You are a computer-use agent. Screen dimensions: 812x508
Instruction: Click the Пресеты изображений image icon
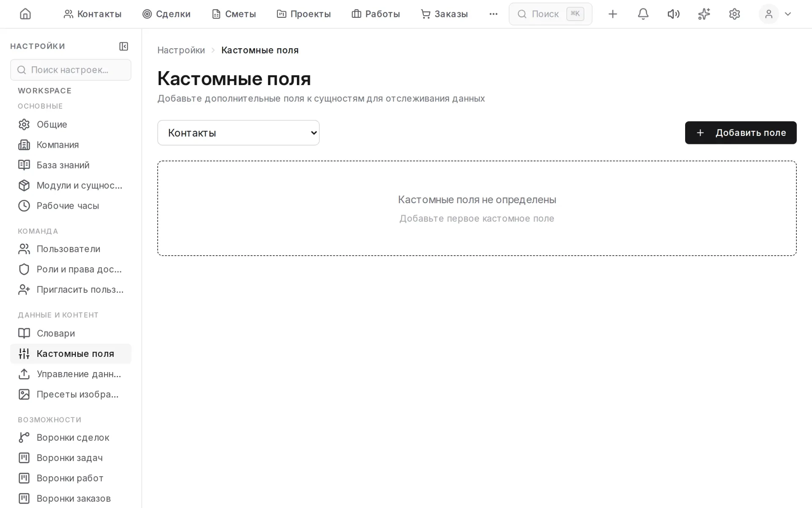coord(24,394)
